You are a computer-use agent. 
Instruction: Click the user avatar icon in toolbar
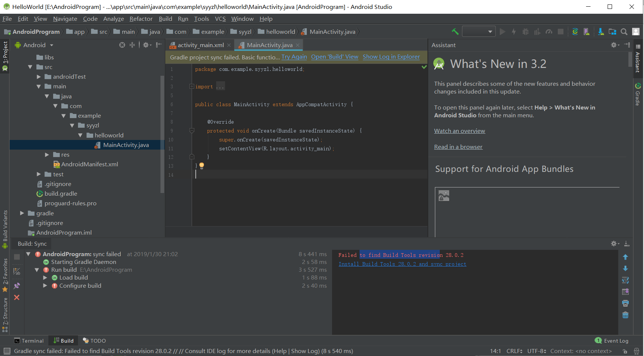(x=636, y=32)
